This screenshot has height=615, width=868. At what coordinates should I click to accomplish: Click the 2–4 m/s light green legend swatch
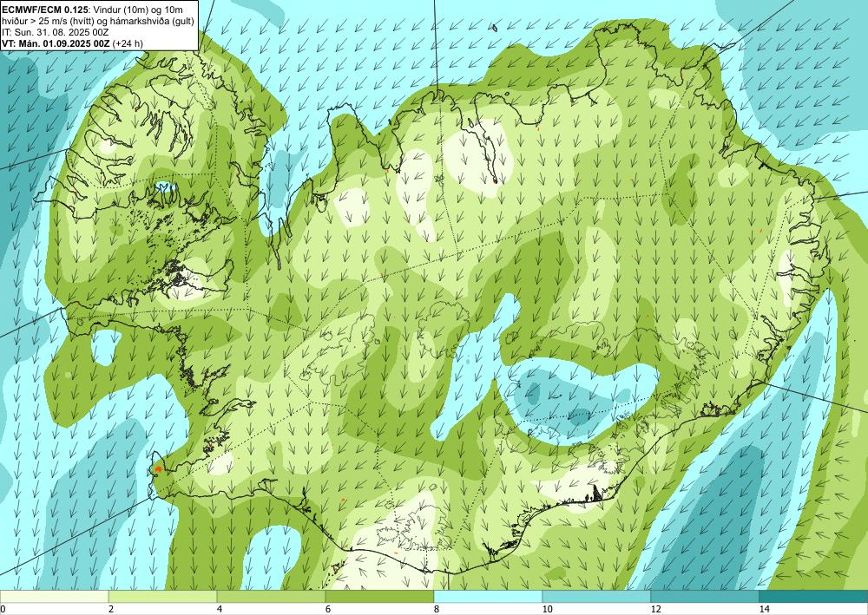click(x=163, y=596)
